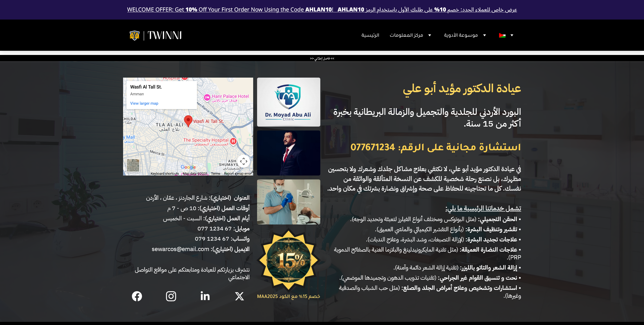Viewport: 644px width, 325px height.
Task: Open the موسوعة الأدوية menu item
Action: coord(461,35)
